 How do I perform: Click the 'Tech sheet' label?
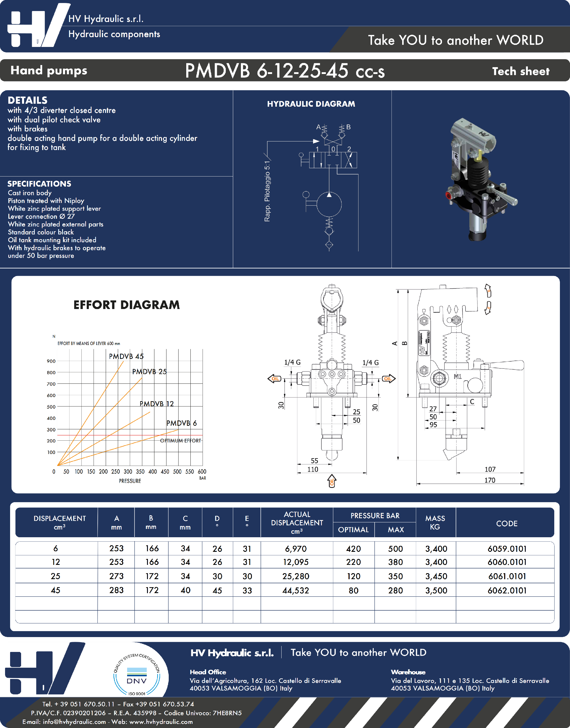pos(521,71)
